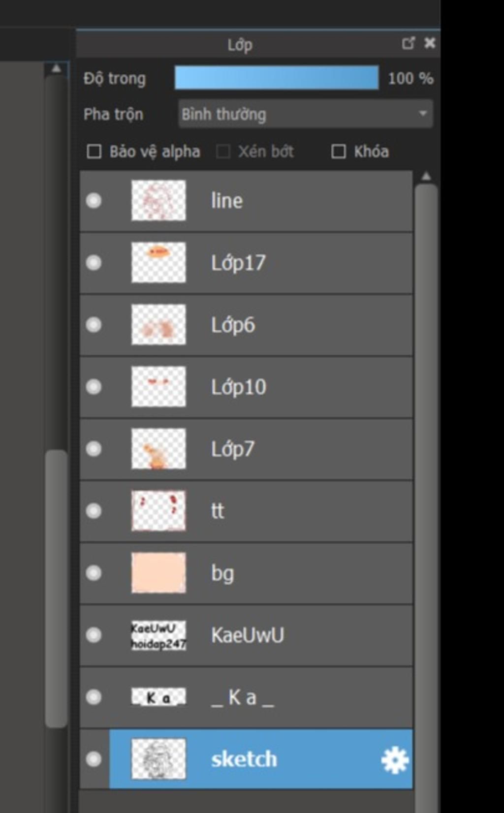This screenshot has width=504, height=813.
Task: Toggle visibility of the Lớp17 layer
Action: pos(94,263)
